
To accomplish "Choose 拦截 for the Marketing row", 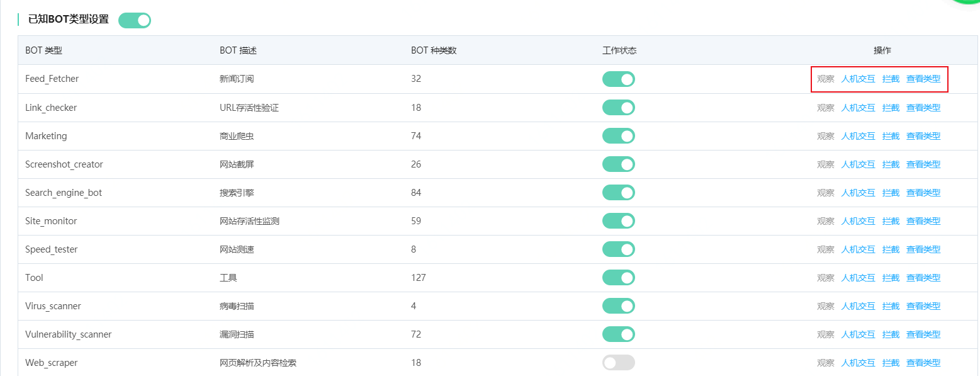I will 891,136.
